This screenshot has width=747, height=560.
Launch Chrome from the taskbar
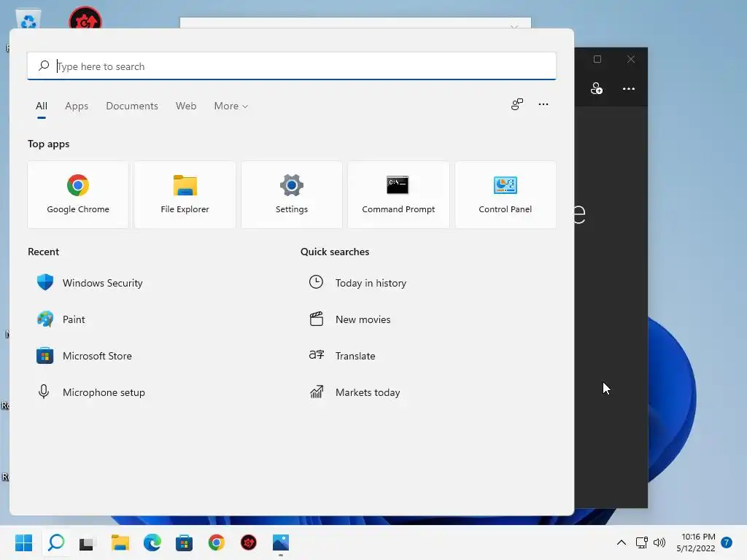point(216,542)
